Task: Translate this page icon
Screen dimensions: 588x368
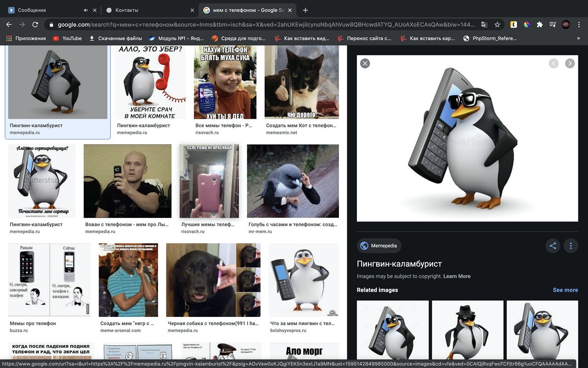Action: pyautogui.click(x=484, y=24)
